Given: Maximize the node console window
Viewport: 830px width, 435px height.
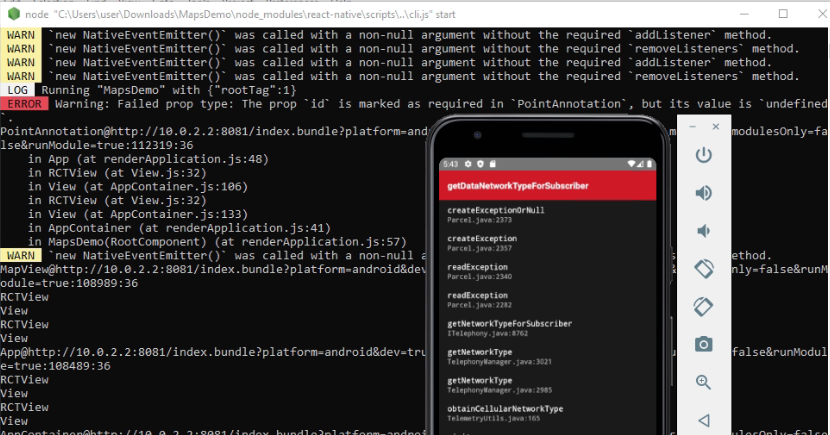Looking at the screenshot, I should click(783, 14).
